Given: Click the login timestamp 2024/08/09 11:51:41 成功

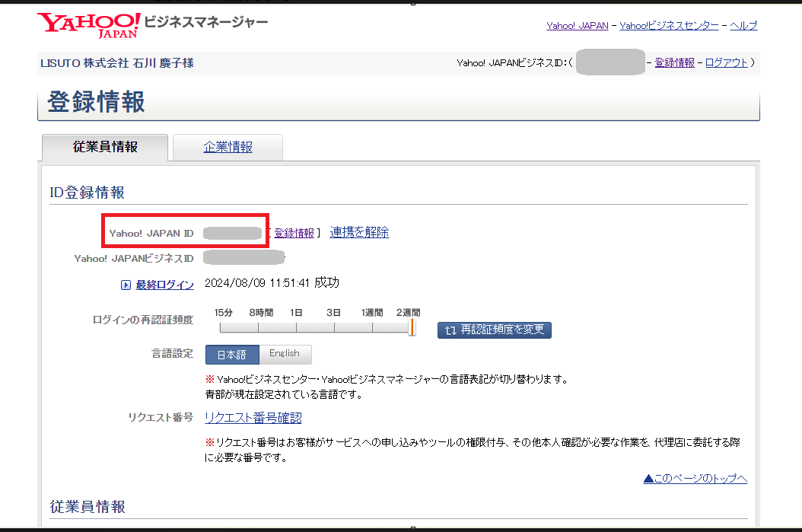Looking at the screenshot, I should [272, 283].
